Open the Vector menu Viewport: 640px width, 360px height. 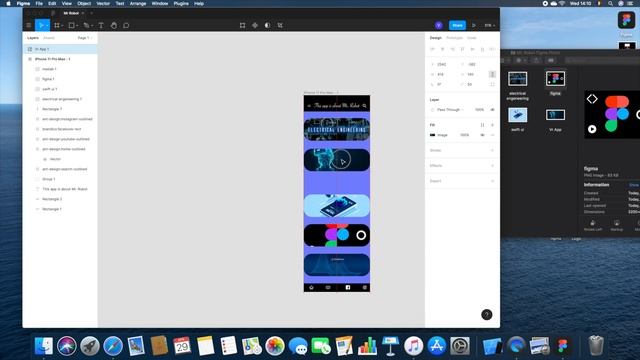[x=103, y=3]
